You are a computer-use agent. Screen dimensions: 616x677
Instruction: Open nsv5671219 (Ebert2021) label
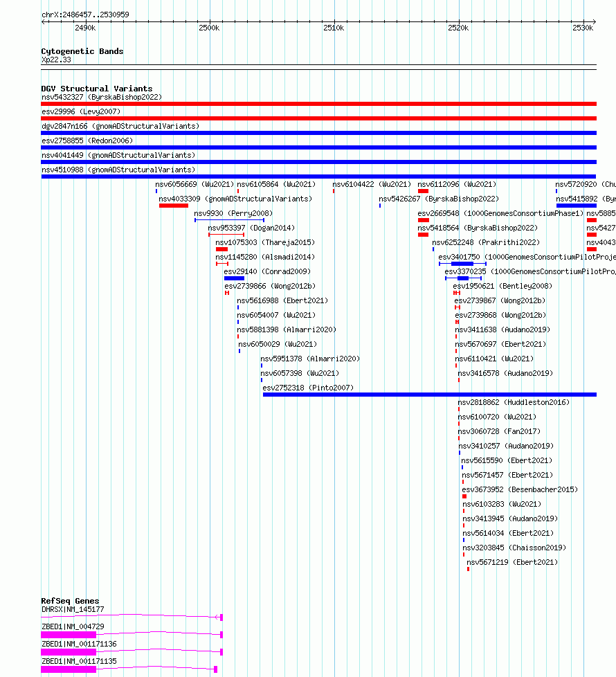coord(512,562)
